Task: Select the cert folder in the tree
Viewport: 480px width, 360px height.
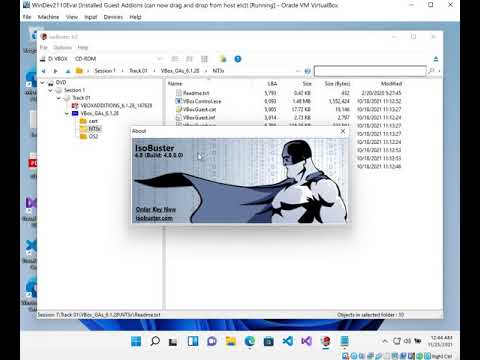Action: point(93,121)
